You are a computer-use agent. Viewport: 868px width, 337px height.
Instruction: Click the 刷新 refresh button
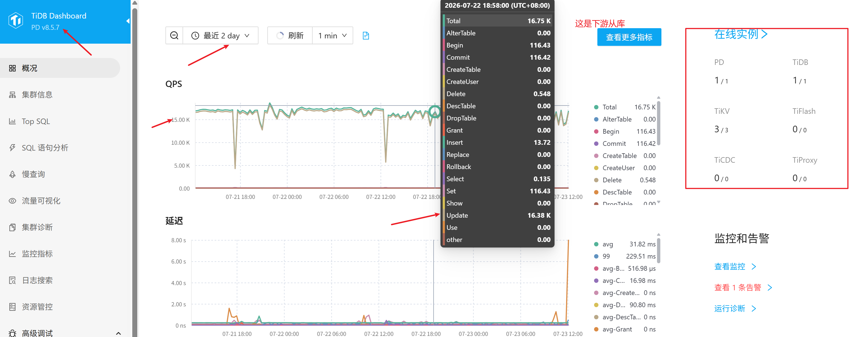click(290, 35)
